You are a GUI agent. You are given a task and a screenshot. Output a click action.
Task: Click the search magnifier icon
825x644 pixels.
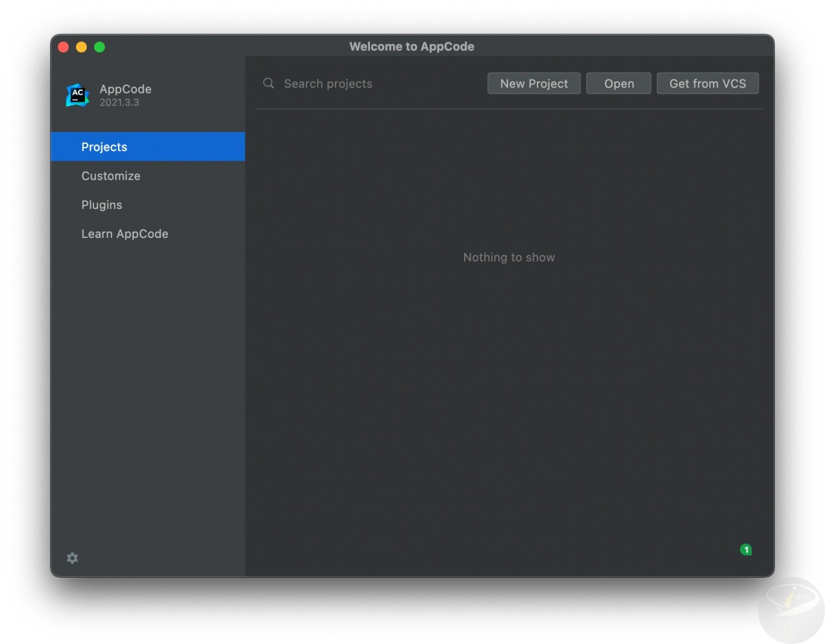pos(268,83)
